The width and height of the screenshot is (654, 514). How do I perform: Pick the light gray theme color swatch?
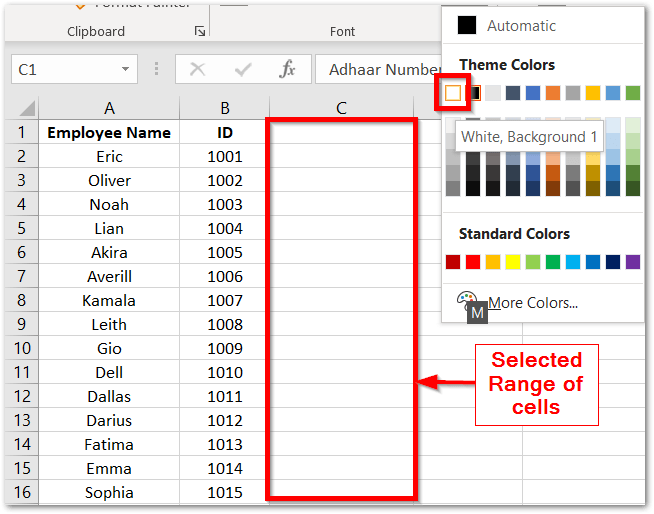click(493, 93)
